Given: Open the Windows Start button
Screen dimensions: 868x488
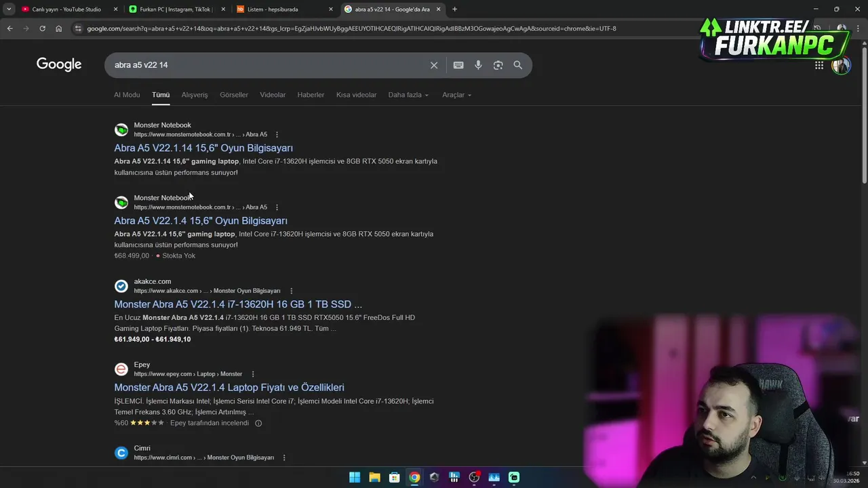Looking at the screenshot, I should click(x=355, y=477).
